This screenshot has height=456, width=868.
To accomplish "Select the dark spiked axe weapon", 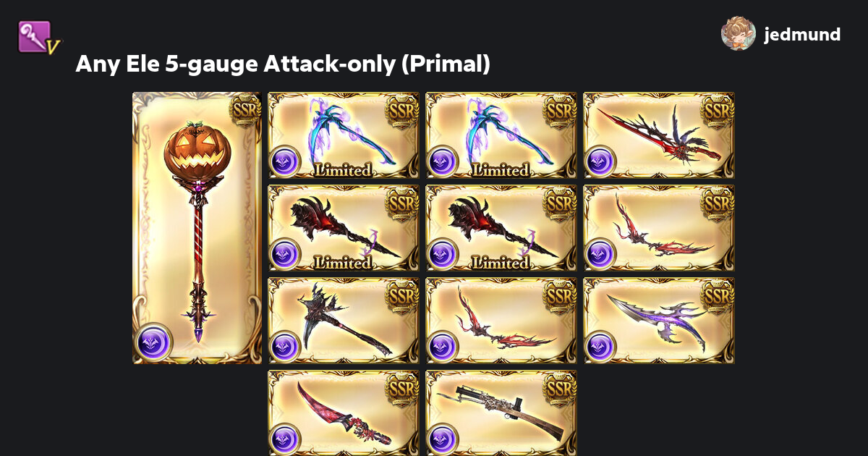I will click(344, 321).
